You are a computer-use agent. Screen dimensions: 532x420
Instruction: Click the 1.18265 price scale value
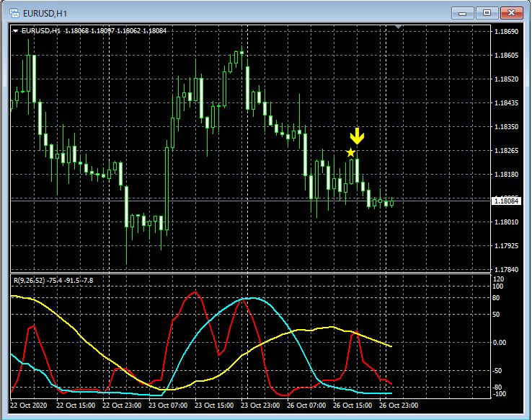507,150
